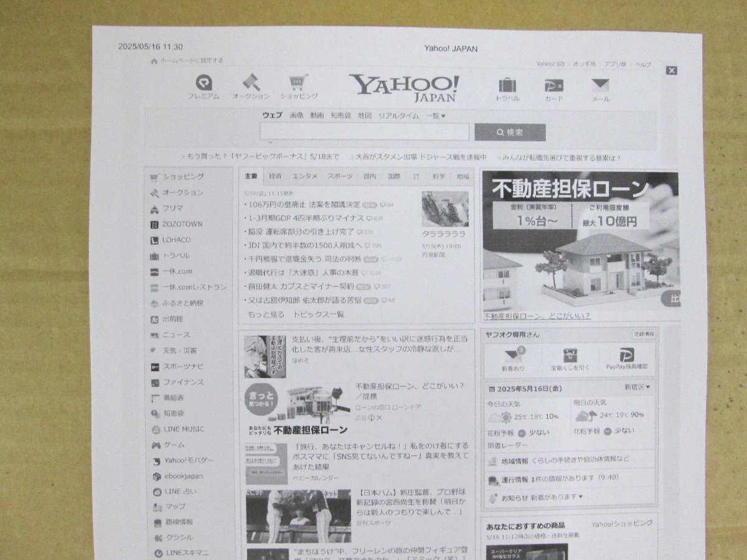Click the 出前館 sidebar icon

pyautogui.click(x=154, y=319)
